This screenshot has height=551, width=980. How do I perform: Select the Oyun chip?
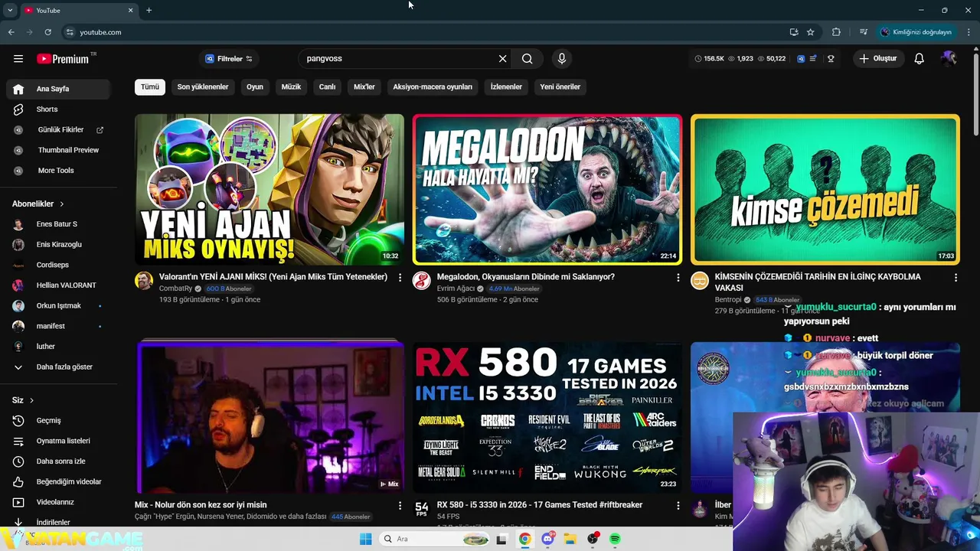[255, 86]
